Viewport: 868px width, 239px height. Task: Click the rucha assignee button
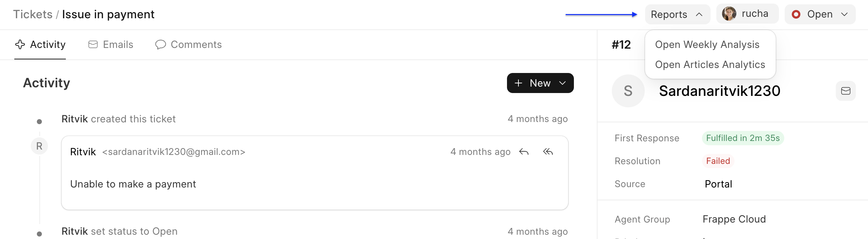[747, 14]
